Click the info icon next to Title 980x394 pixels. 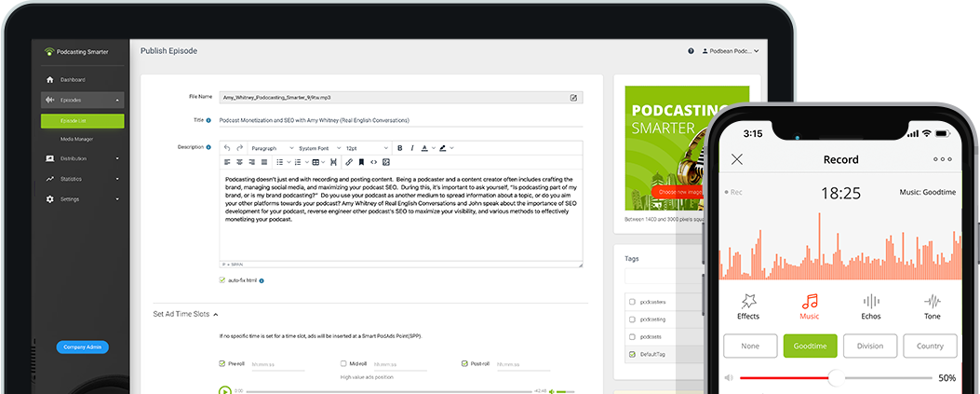208,120
